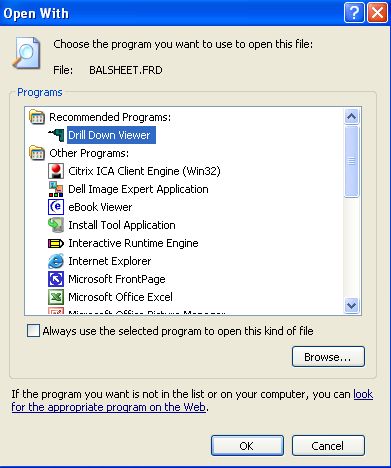Click the Microsoft Office Excel icon
The width and height of the screenshot is (391, 468).
56,297
